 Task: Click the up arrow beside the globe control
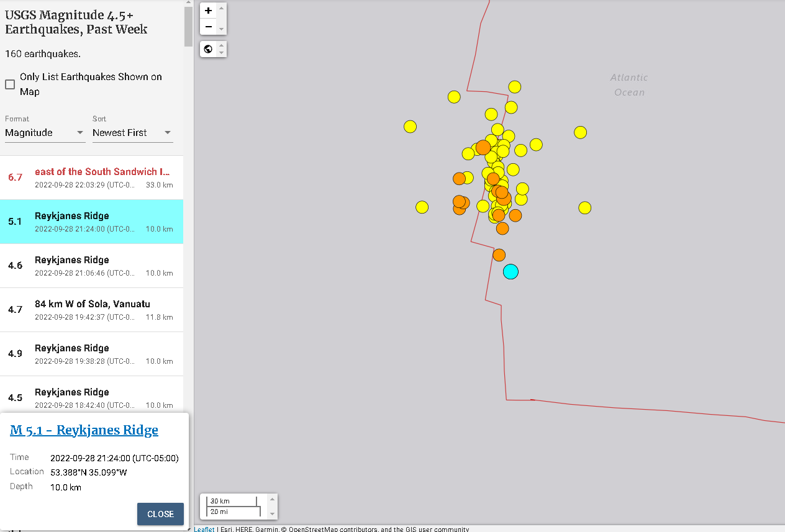coord(222,45)
